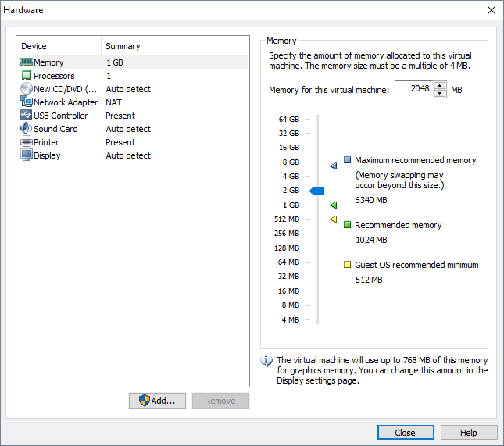The width and height of the screenshot is (504, 446).
Task: Click the Sound Card speaker icon
Action: [x=27, y=129]
